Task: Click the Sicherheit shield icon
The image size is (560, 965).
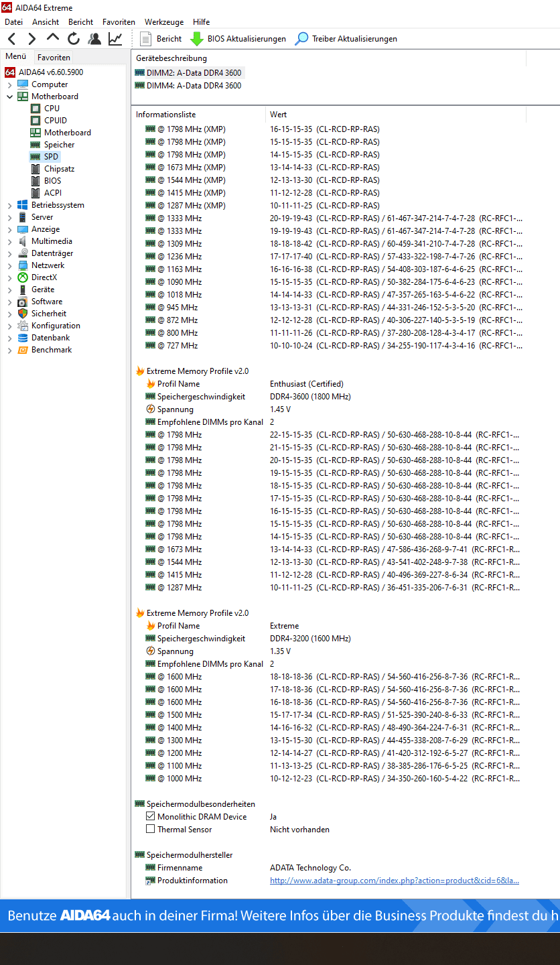Action: click(x=23, y=314)
